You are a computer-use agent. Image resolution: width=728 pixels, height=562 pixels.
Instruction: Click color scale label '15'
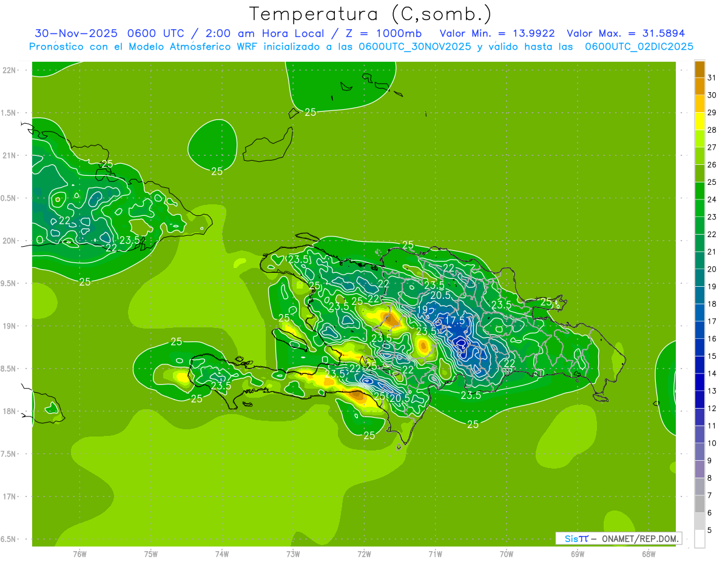click(712, 356)
